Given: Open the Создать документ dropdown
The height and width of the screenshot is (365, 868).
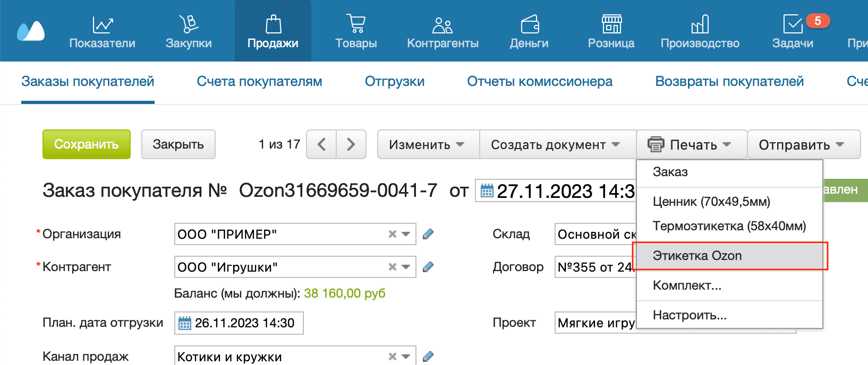Looking at the screenshot, I should (x=558, y=144).
